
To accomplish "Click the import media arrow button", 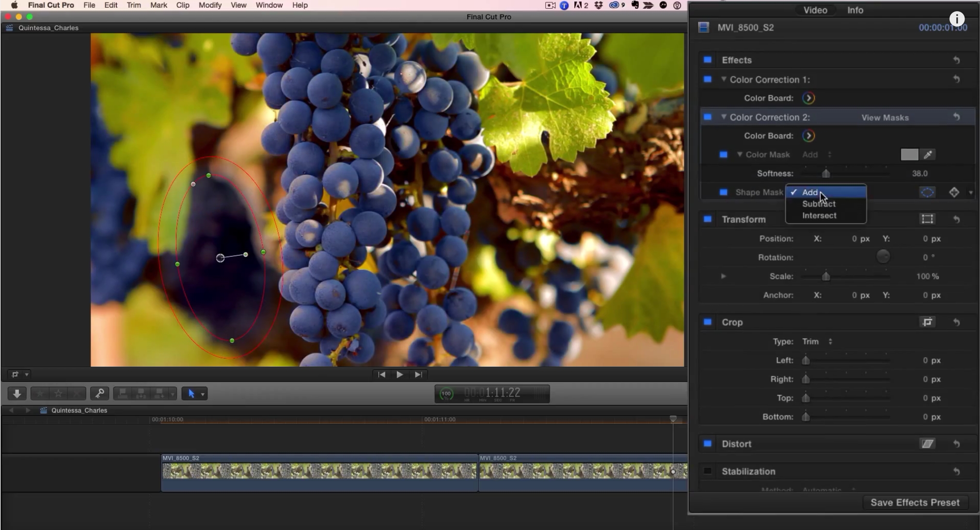I will coord(17,393).
